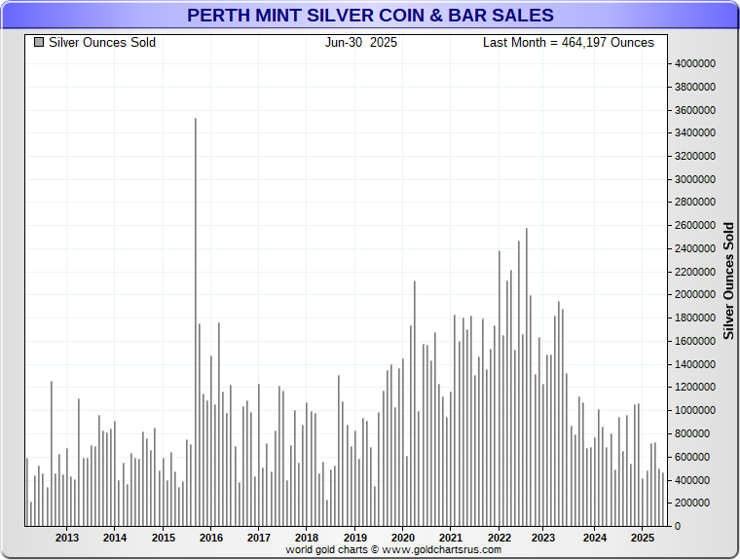Click the 2000000 y-axis label
Image resolution: width=740 pixels, height=560 pixels.
pyautogui.click(x=695, y=294)
